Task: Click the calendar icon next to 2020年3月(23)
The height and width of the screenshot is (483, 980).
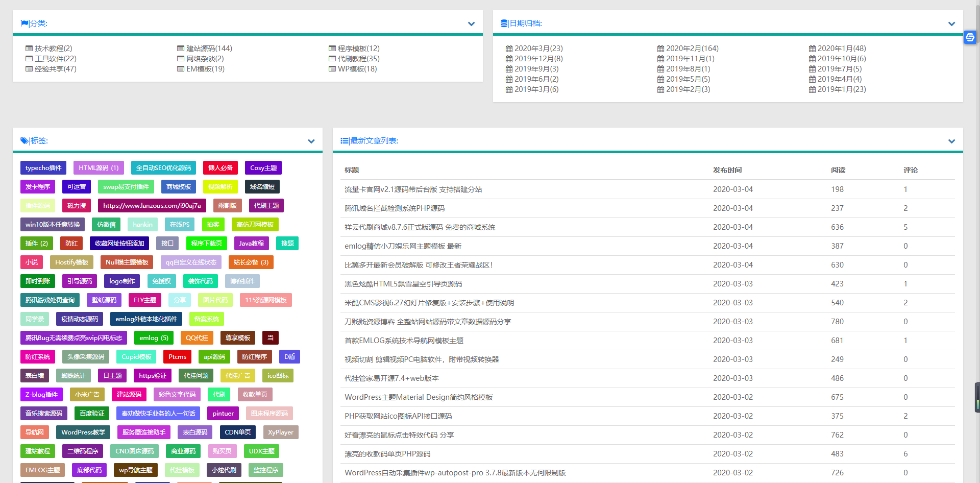Action: (509, 49)
